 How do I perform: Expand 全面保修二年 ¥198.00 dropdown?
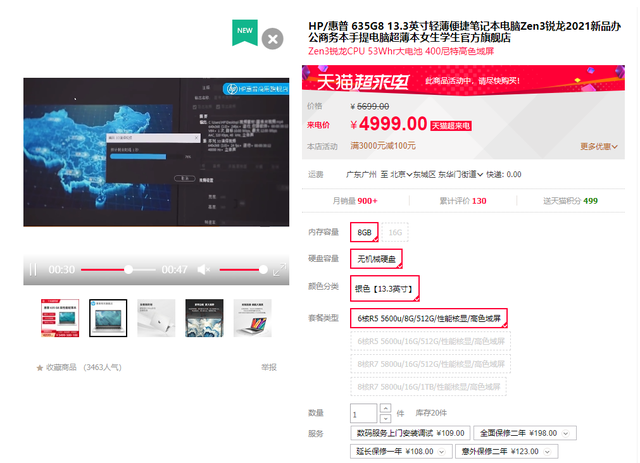[565, 433]
